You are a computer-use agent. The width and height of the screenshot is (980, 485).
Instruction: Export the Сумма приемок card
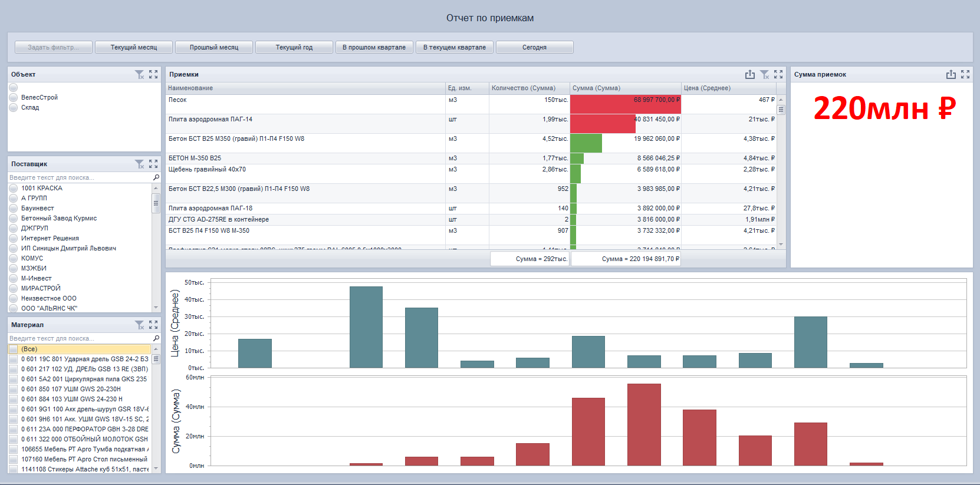pos(951,74)
